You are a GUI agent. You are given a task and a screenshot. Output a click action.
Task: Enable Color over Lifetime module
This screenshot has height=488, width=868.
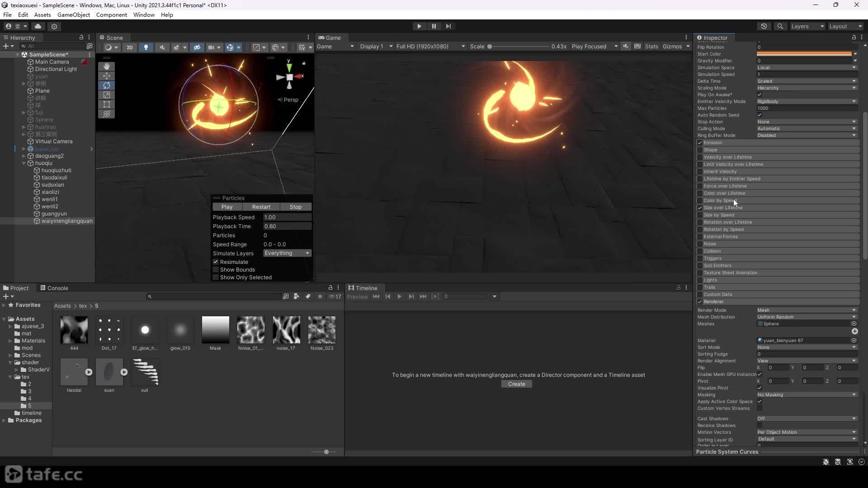[x=700, y=193]
